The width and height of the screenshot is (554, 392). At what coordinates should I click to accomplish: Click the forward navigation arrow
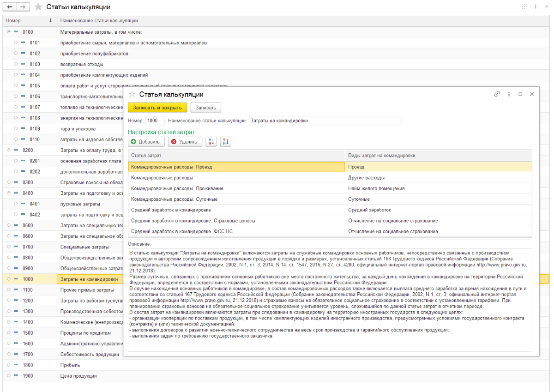click(x=23, y=7)
